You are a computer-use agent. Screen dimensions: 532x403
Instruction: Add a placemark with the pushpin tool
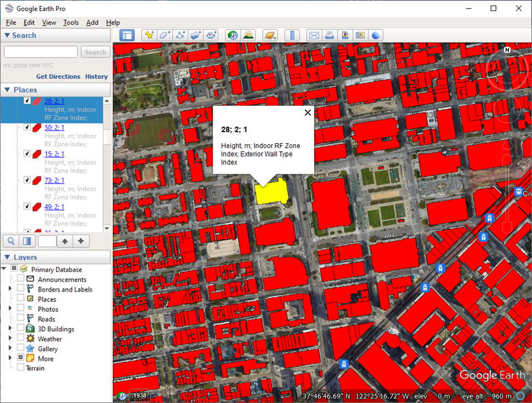point(149,35)
